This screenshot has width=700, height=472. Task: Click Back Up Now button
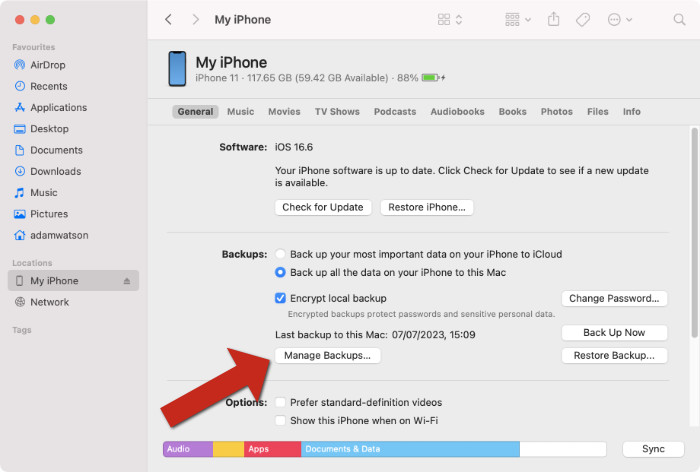(x=614, y=333)
